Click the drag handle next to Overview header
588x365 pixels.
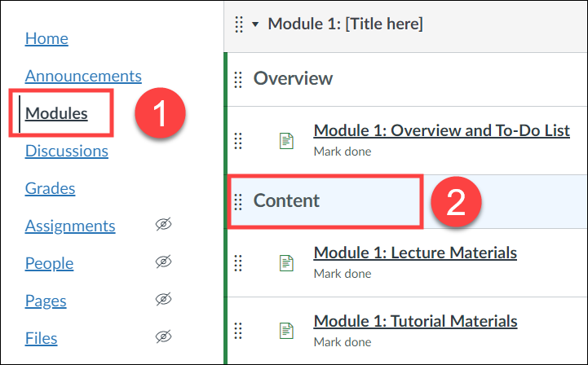238,80
